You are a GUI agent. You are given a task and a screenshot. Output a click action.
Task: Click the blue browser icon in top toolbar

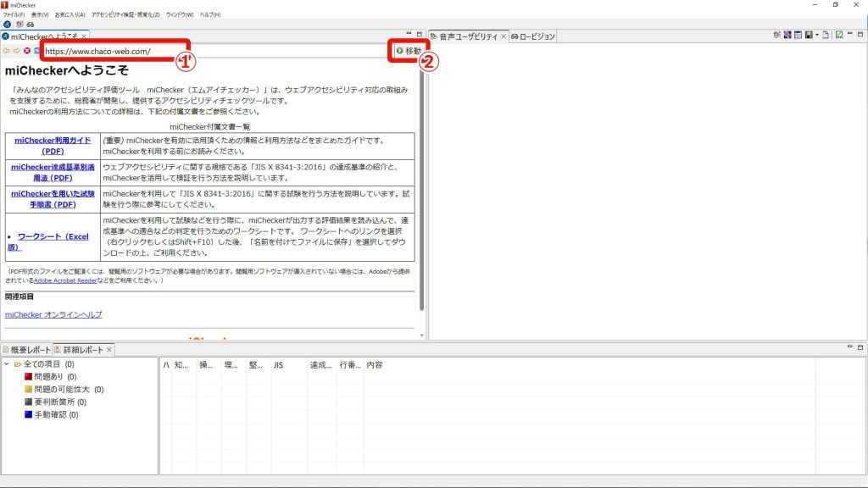pos(7,25)
